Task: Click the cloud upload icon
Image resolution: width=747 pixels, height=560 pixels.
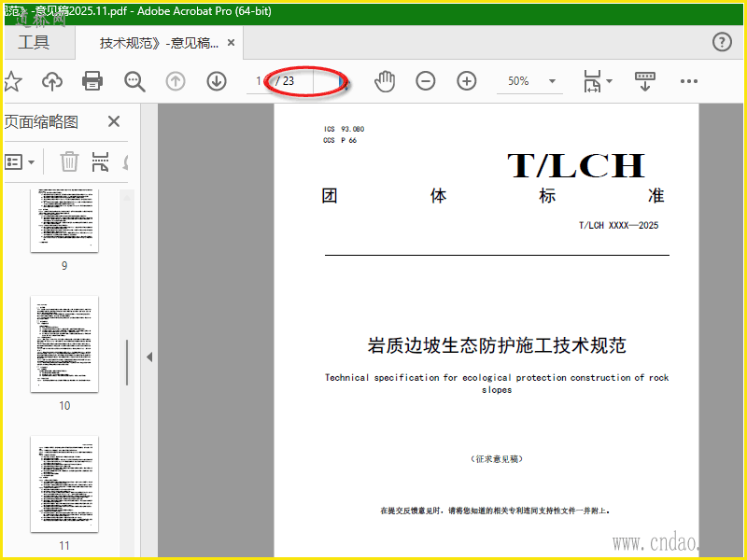Action: point(52,81)
